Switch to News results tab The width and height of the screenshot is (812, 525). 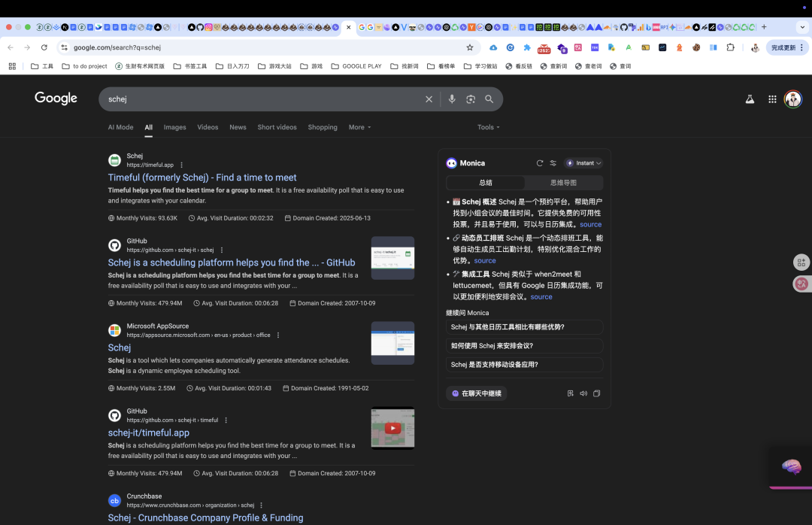click(238, 127)
